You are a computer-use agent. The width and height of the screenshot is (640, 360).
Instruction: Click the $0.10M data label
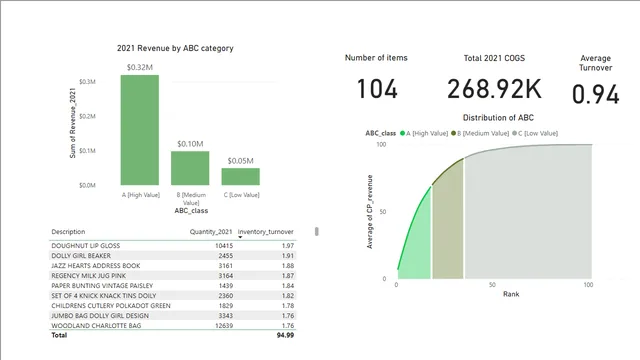click(x=190, y=144)
